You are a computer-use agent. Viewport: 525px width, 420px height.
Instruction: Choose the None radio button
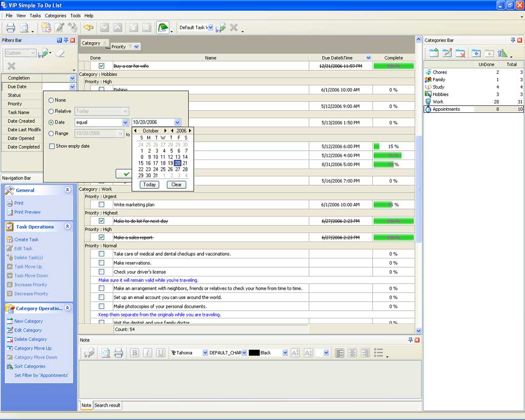pyautogui.click(x=51, y=100)
